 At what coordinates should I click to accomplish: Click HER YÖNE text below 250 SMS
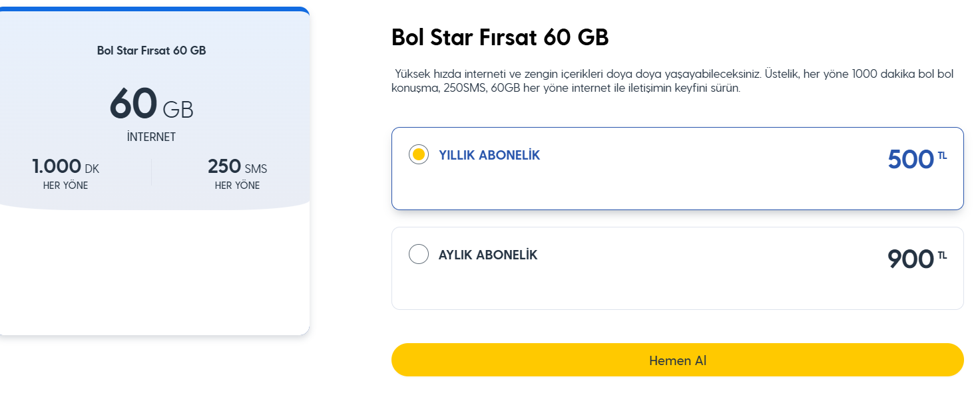[237, 186]
